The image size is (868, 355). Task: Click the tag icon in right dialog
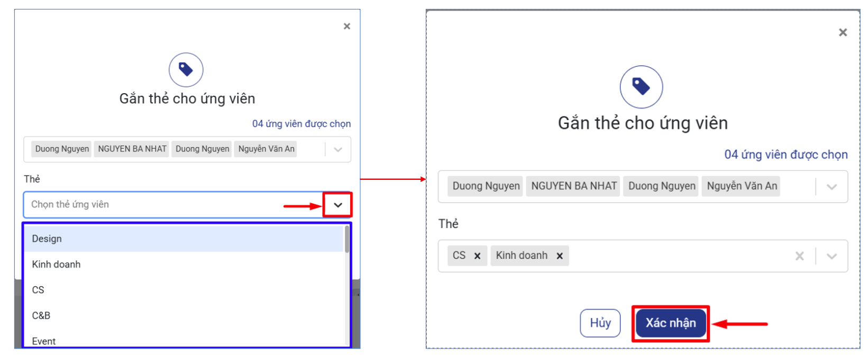641,87
